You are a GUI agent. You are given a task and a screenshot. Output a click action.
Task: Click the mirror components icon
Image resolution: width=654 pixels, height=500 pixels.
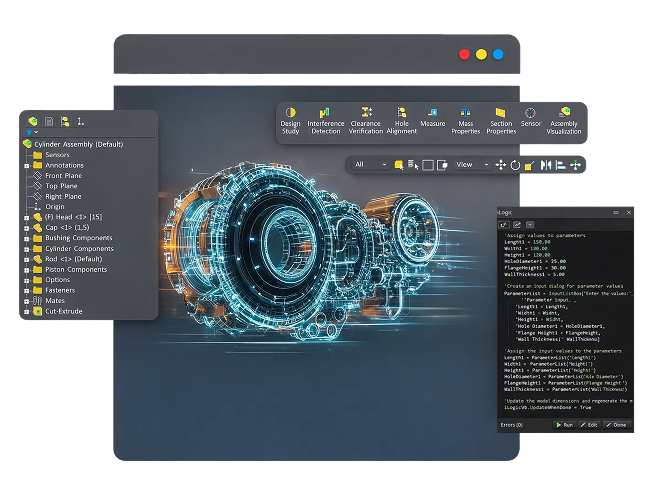pyautogui.click(x=546, y=165)
